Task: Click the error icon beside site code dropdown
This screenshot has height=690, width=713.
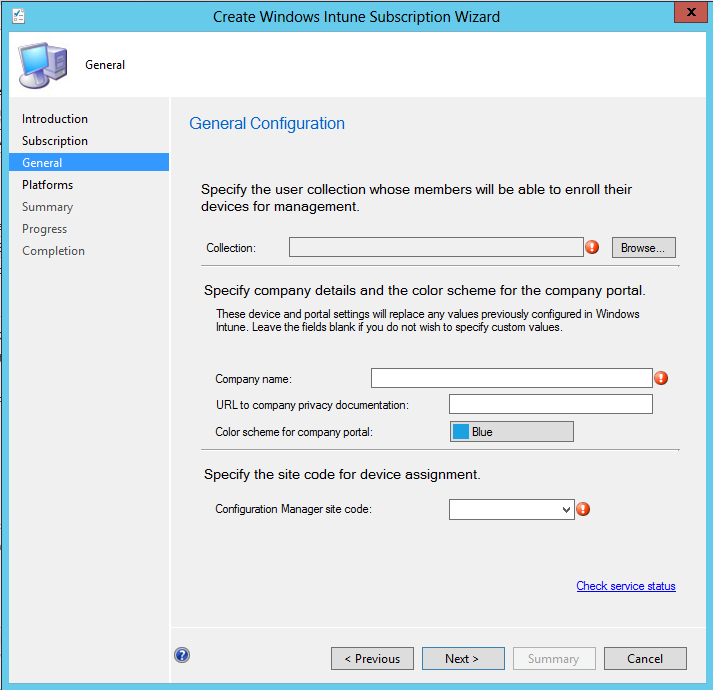Action: [x=583, y=509]
